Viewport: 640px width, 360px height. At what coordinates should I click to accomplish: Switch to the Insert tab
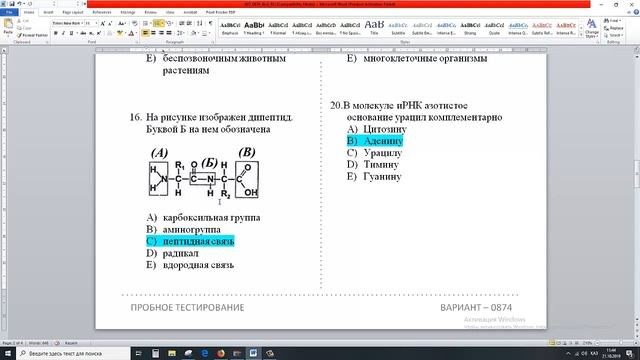(49, 13)
